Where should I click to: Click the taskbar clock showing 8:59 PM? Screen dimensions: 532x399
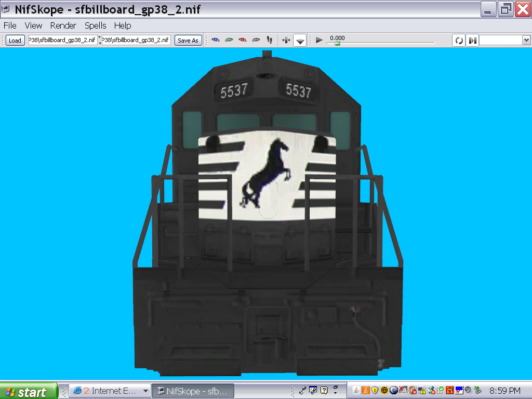(505, 391)
